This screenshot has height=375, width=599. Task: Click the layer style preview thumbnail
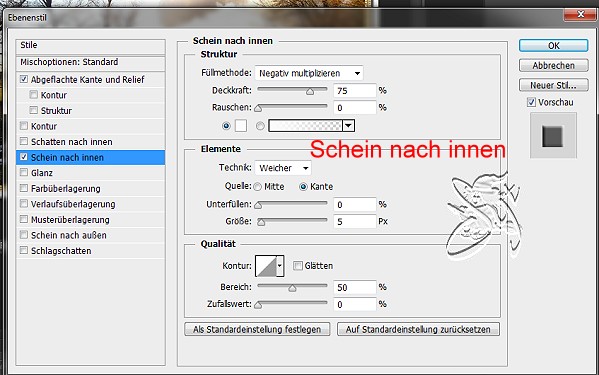553,136
